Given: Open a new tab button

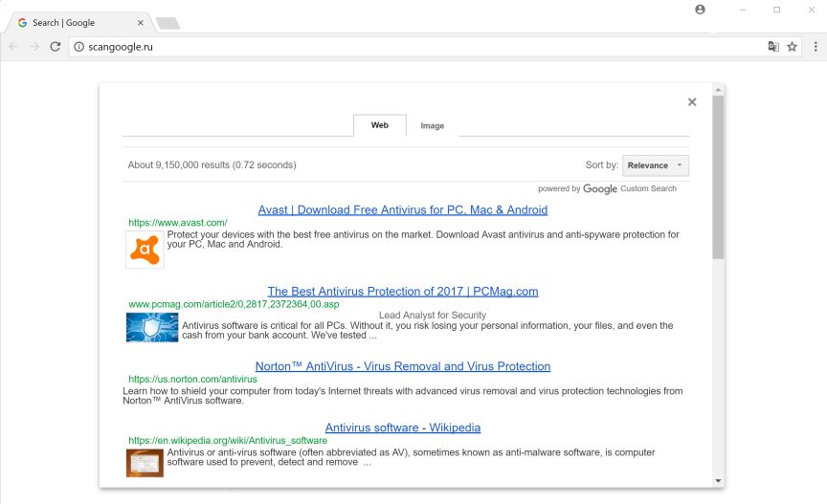Looking at the screenshot, I should (168, 23).
